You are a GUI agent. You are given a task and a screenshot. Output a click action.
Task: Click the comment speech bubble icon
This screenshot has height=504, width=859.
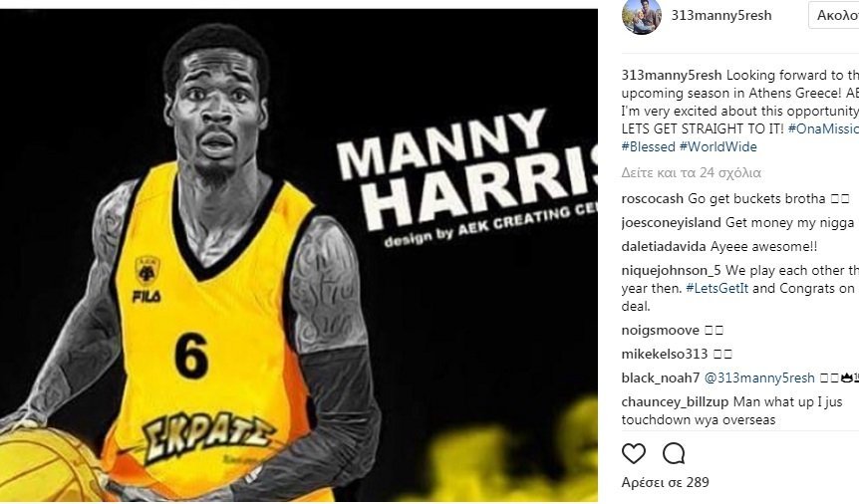(x=674, y=453)
